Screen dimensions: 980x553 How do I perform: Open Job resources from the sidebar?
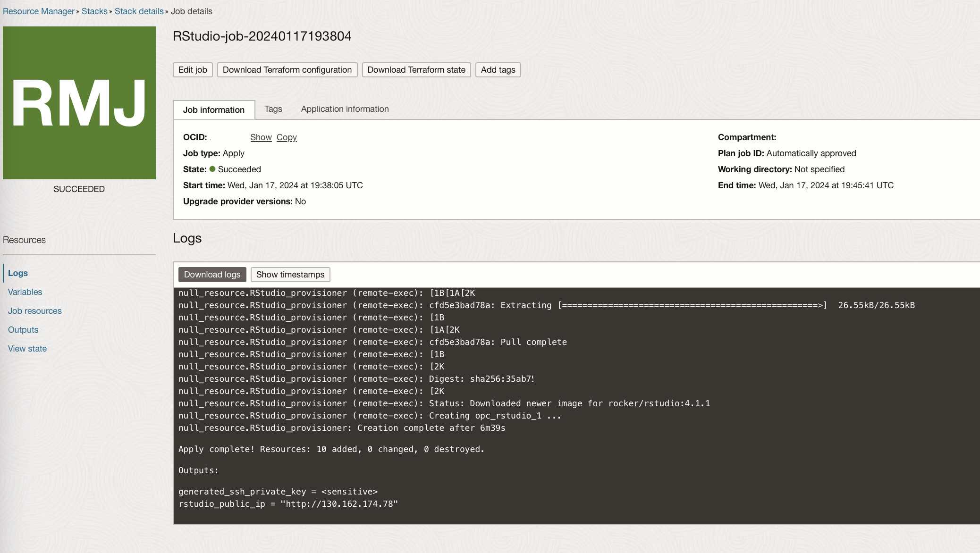35,311
